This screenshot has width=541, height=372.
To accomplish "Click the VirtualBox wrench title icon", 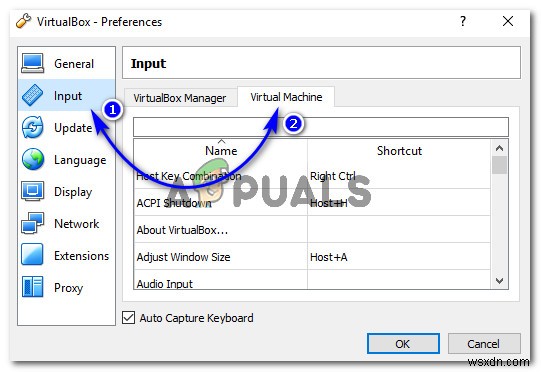I will click(23, 21).
